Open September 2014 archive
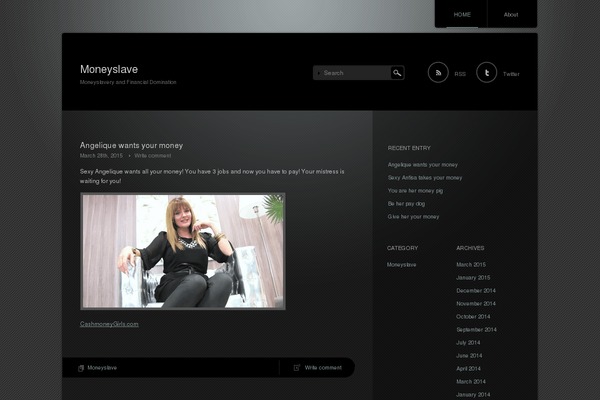600x400 pixels. point(476,330)
